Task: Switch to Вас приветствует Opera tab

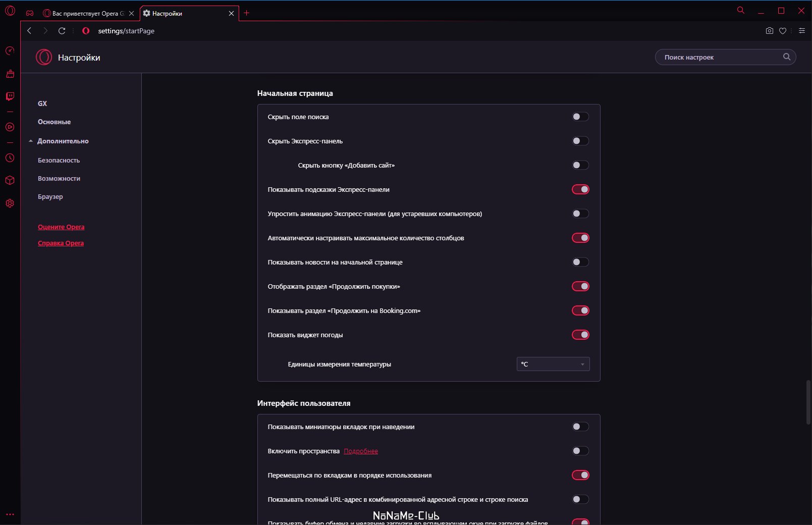Action: click(88, 14)
